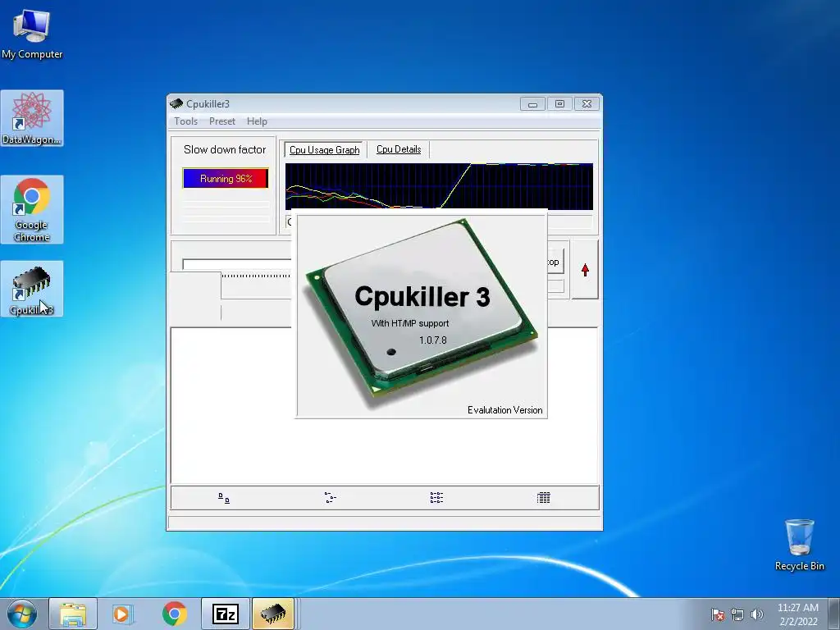Open the Help menu

click(257, 121)
